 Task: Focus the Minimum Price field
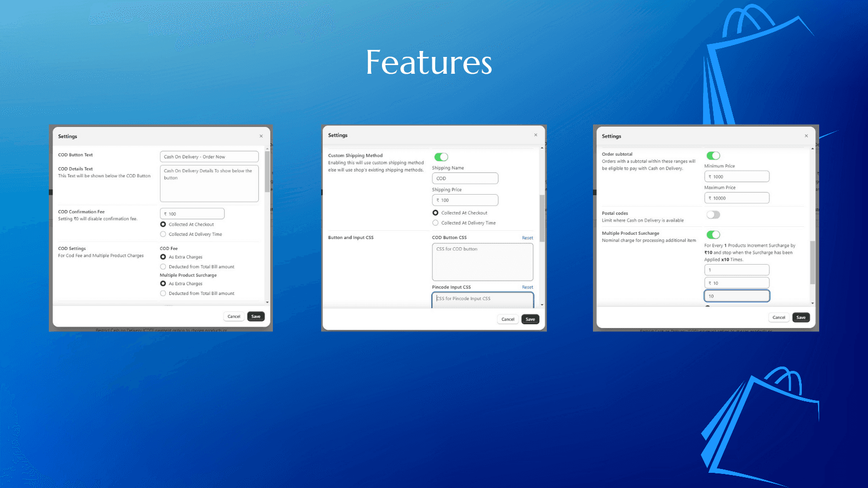pos(737,177)
